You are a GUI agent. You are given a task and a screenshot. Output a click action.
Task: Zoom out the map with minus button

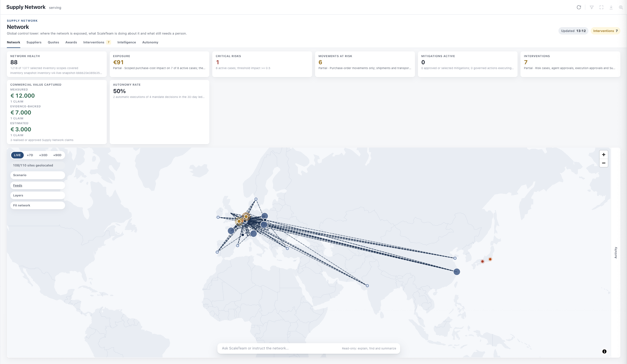coord(604,163)
